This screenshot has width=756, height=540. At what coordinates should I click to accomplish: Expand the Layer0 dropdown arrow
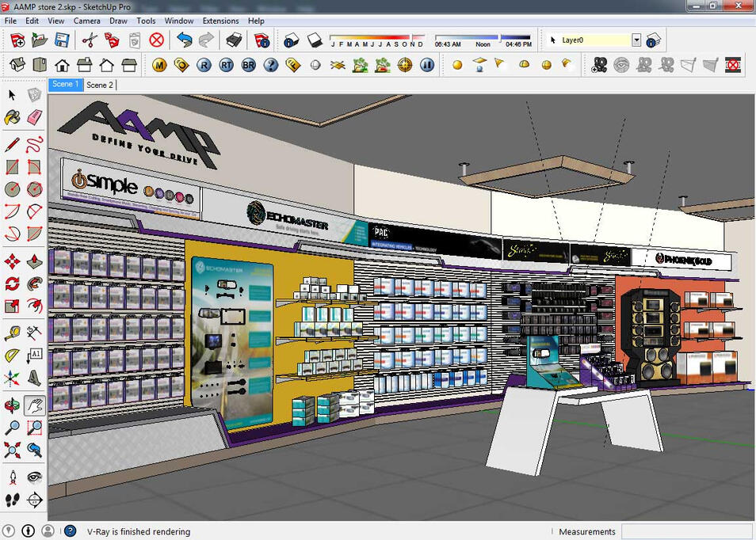[x=636, y=40]
